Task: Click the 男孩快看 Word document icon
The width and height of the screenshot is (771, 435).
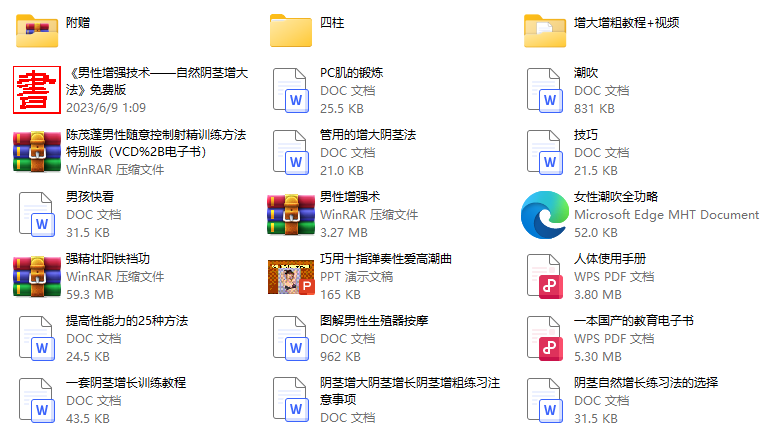Action: (x=37, y=214)
